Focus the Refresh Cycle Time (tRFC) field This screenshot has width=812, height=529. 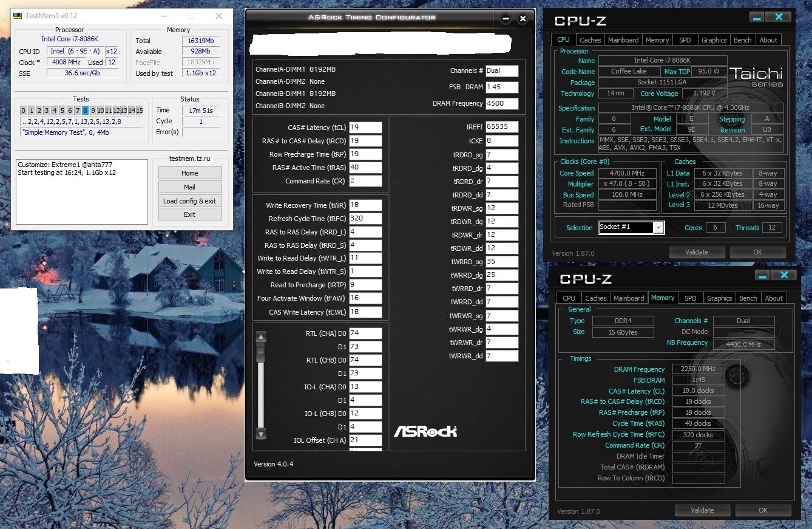[365, 219]
